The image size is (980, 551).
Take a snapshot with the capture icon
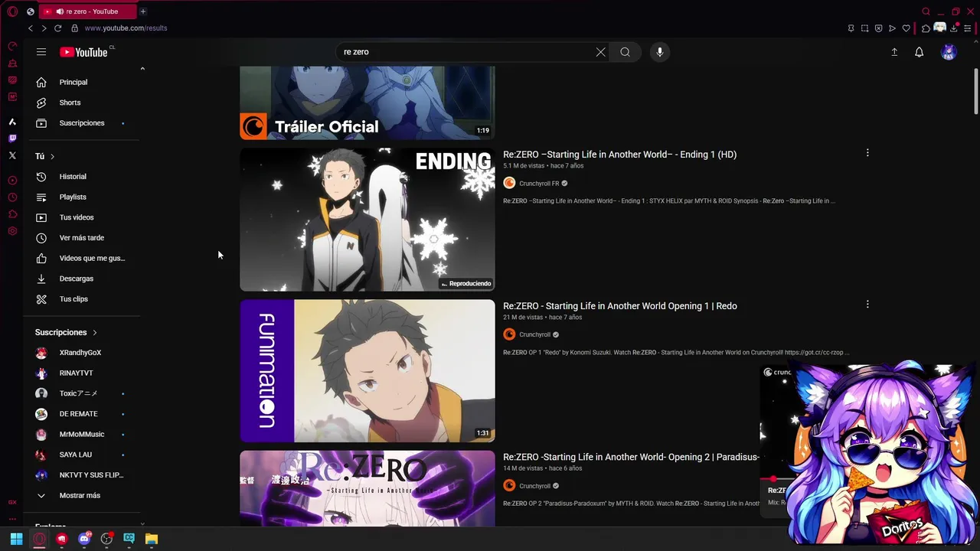click(x=865, y=28)
